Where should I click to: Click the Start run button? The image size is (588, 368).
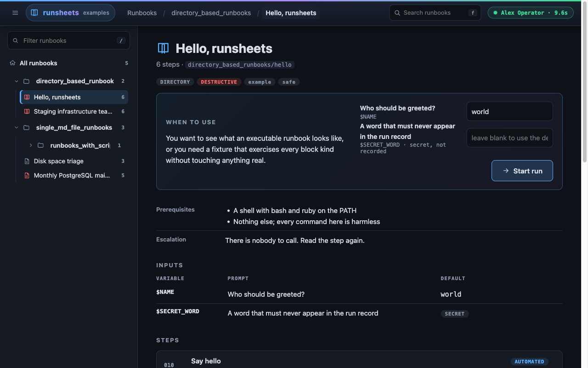tap(522, 171)
